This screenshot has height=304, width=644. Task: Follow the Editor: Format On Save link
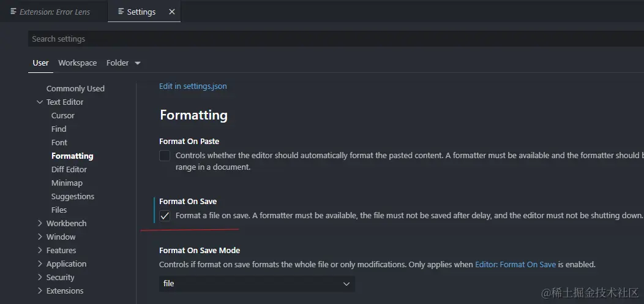(515, 265)
